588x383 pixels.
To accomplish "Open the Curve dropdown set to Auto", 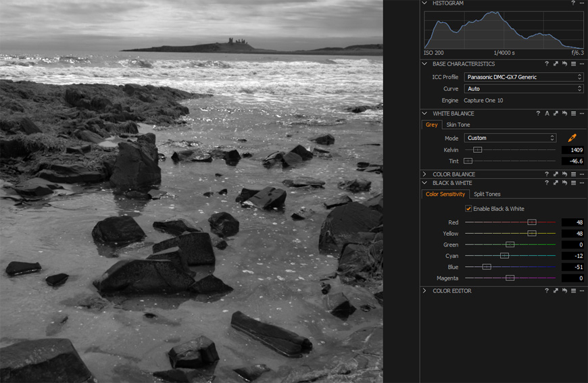I will click(523, 88).
